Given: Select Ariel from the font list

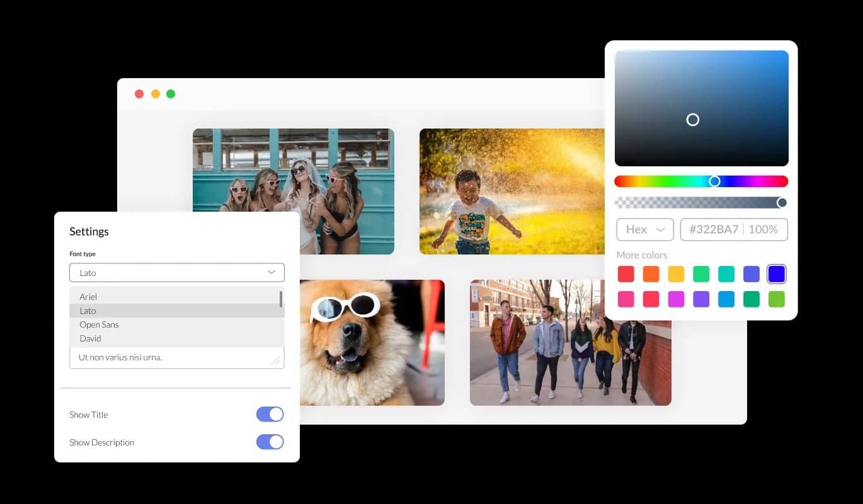Looking at the screenshot, I should click(x=88, y=297).
